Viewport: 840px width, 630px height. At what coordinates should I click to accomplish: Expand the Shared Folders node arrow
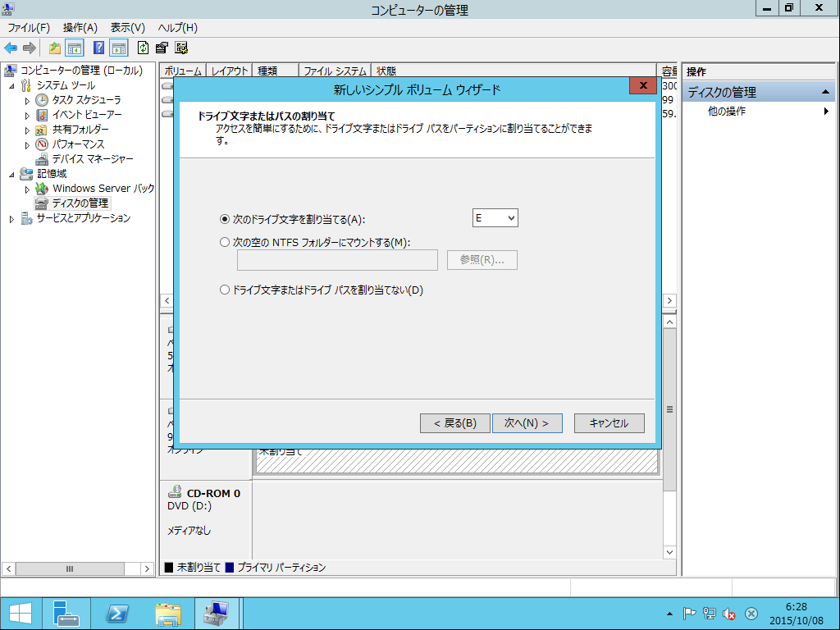[27, 130]
